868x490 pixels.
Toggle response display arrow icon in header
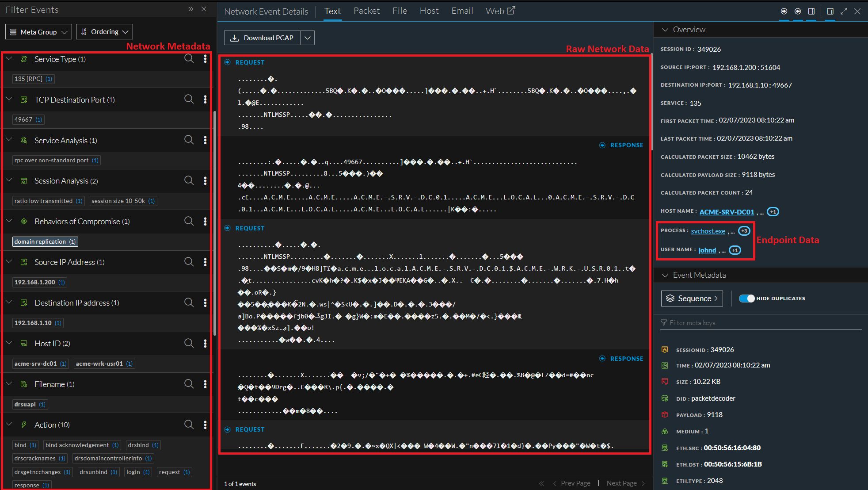(798, 11)
